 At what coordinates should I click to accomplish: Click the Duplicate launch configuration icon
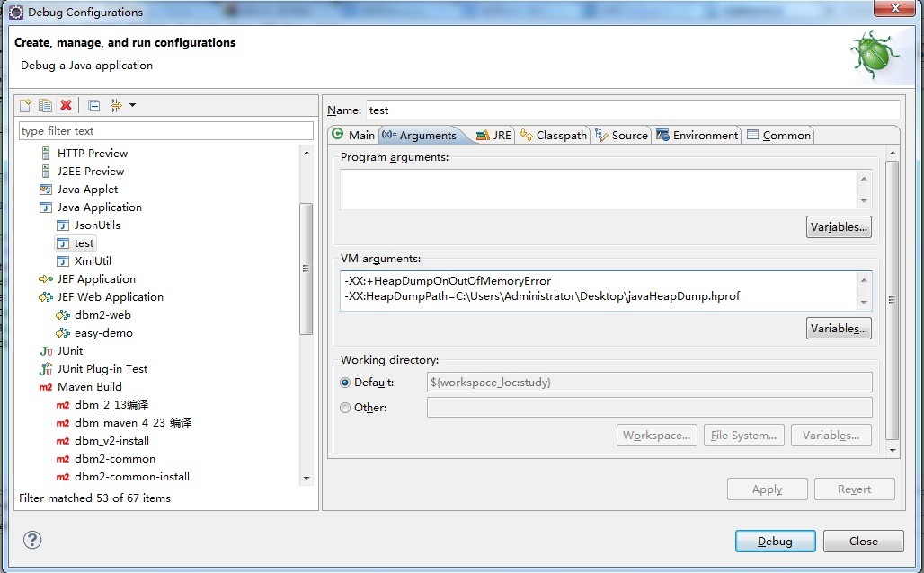click(45, 105)
